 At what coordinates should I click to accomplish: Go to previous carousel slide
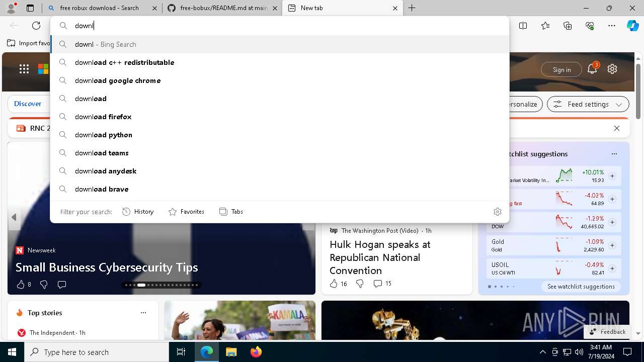(14, 217)
